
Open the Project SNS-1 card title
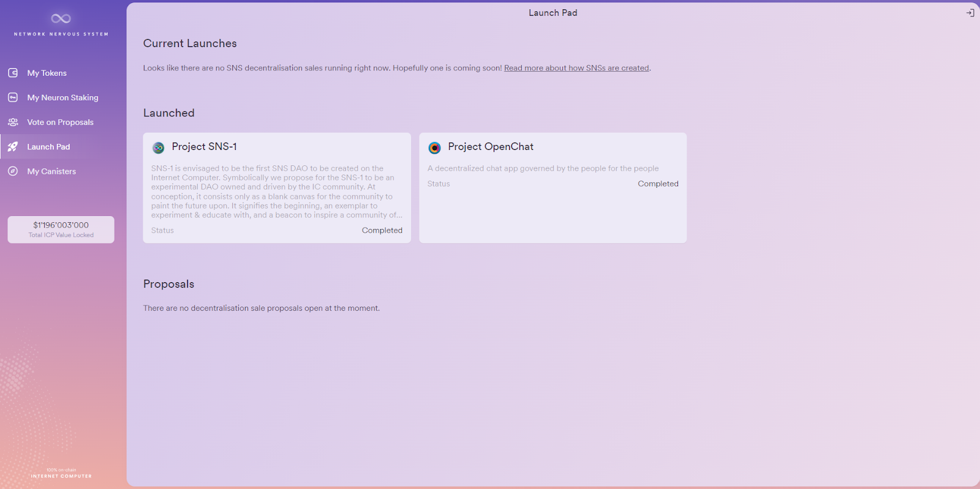[x=204, y=147]
